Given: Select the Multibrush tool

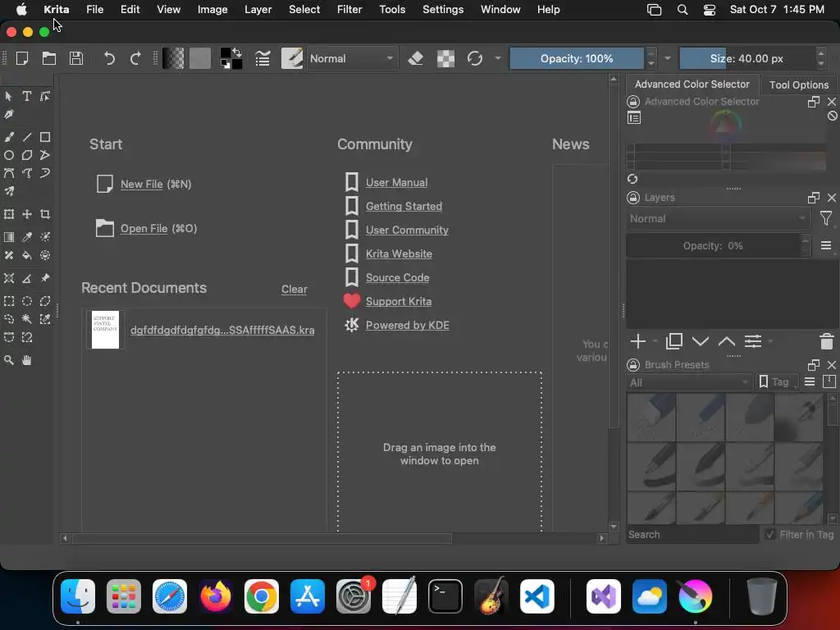Looking at the screenshot, I should pyautogui.click(x=8, y=191).
